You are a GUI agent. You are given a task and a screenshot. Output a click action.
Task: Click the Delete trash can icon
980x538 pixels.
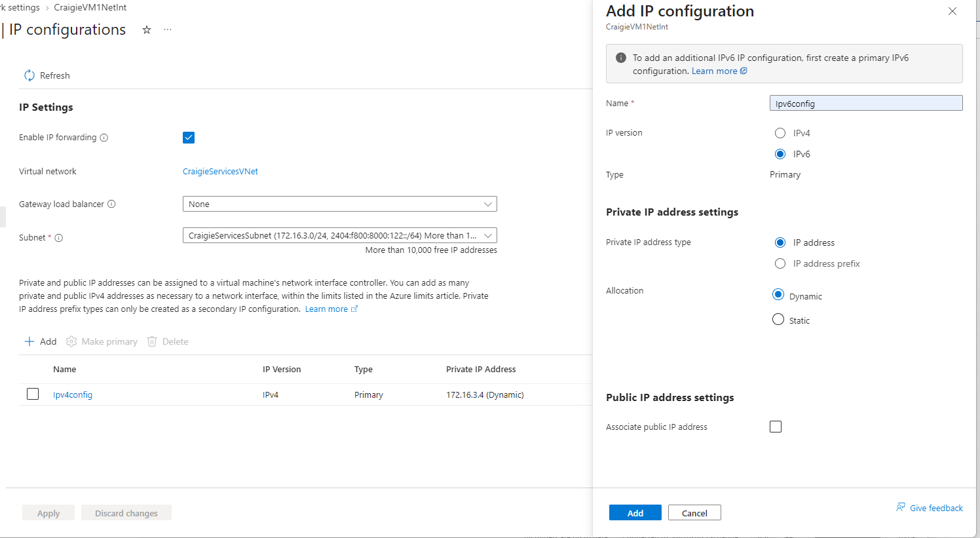pyautogui.click(x=152, y=341)
